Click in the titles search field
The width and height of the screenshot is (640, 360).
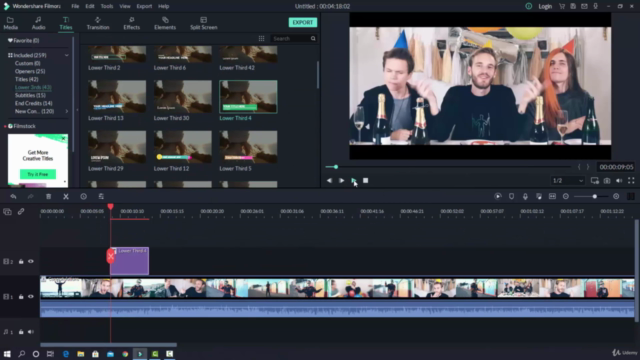[291, 38]
